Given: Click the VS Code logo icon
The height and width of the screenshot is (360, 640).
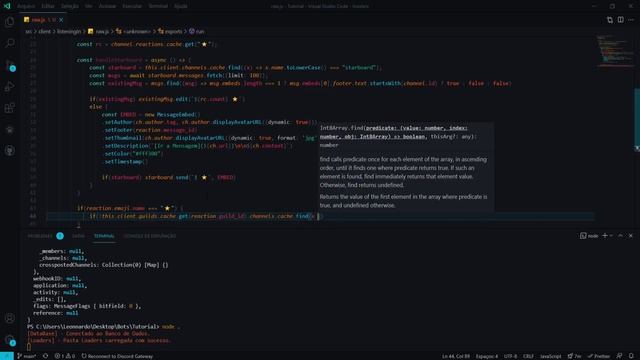Looking at the screenshot, I should point(7,6).
